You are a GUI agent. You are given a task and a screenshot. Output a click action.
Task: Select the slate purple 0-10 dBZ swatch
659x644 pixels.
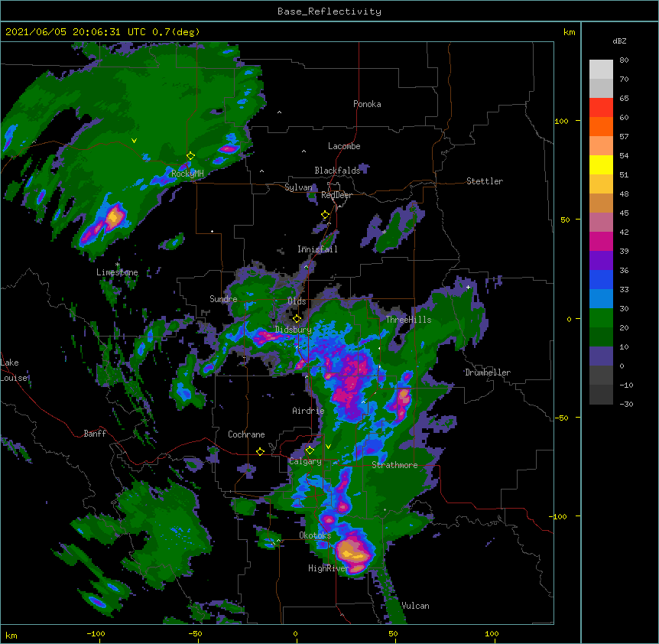coord(601,356)
